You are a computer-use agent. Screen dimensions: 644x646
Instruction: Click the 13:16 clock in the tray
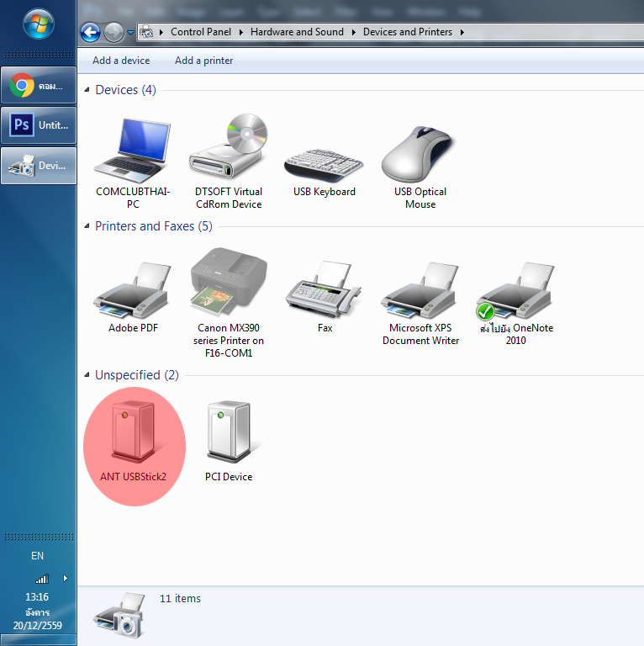[37, 597]
